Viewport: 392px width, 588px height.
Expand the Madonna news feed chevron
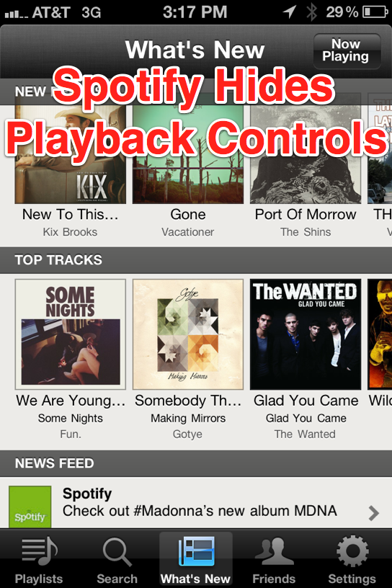click(x=373, y=513)
